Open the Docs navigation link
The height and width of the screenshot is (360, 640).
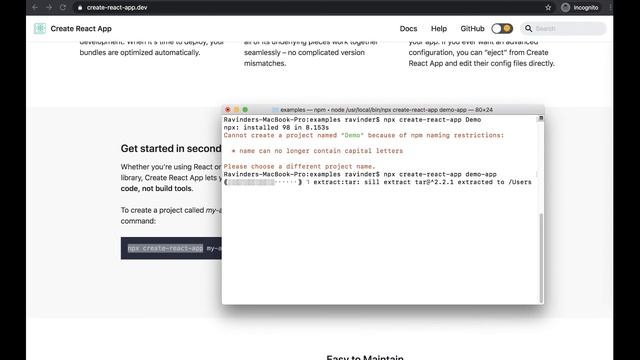click(x=408, y=29)
